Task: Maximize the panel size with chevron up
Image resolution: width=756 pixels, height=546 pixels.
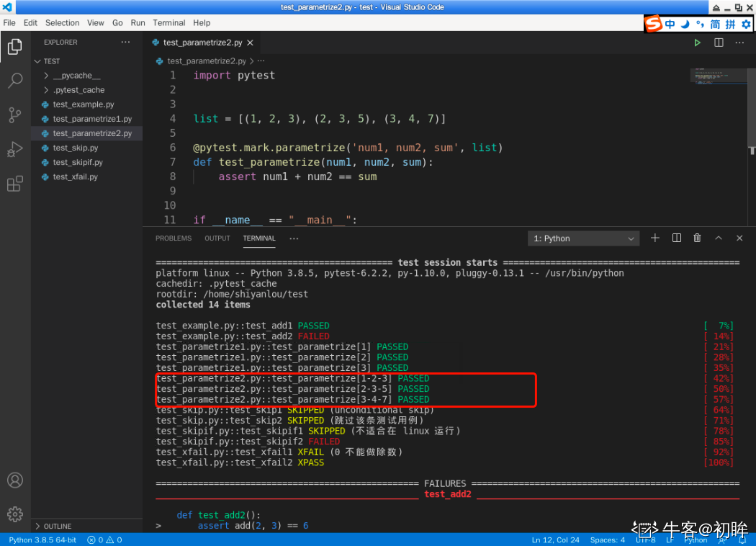Action: [x=719, y=238]
